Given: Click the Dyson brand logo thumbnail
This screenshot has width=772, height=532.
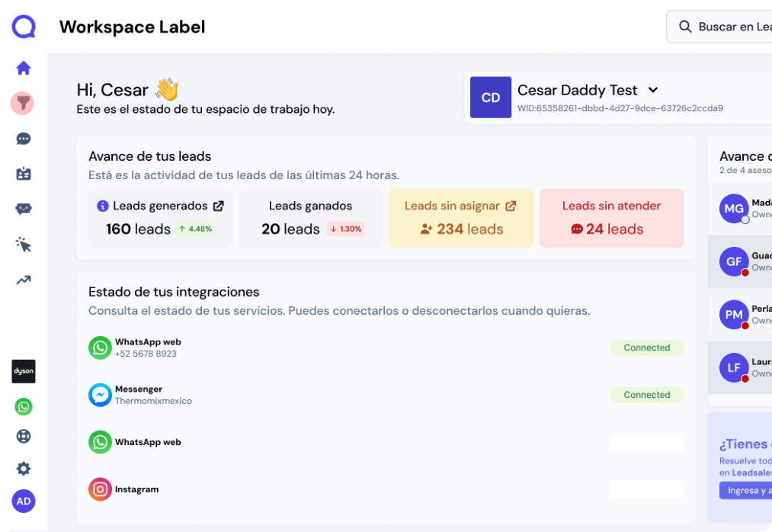Looking at the screenshot, I should [x=24, y=371].
